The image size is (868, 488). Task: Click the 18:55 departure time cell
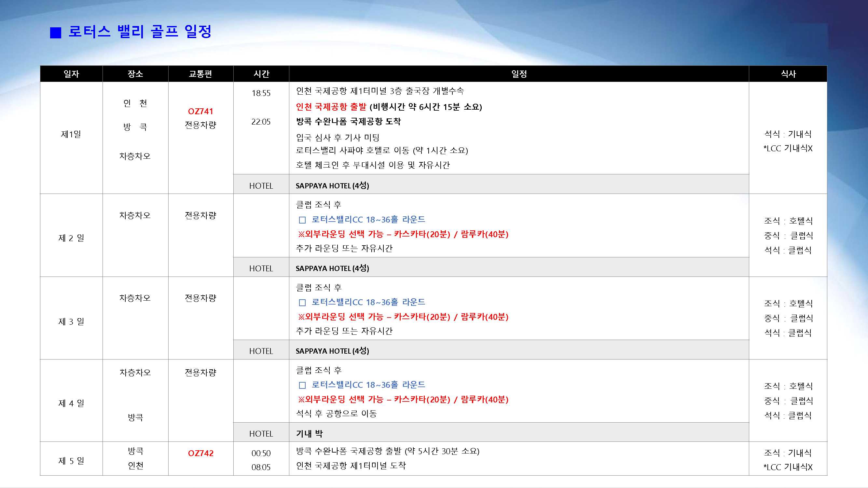pyautogui.click(x=261, y=93)
